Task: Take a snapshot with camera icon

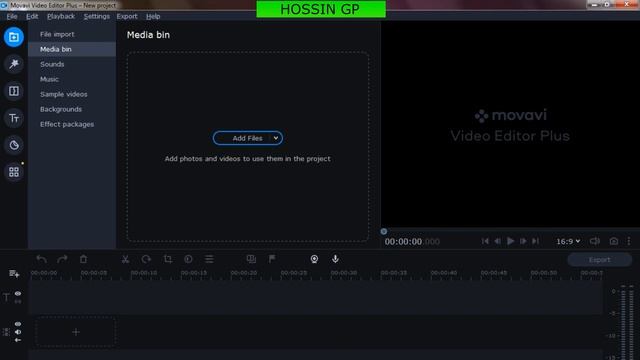Action: point(613,241)
